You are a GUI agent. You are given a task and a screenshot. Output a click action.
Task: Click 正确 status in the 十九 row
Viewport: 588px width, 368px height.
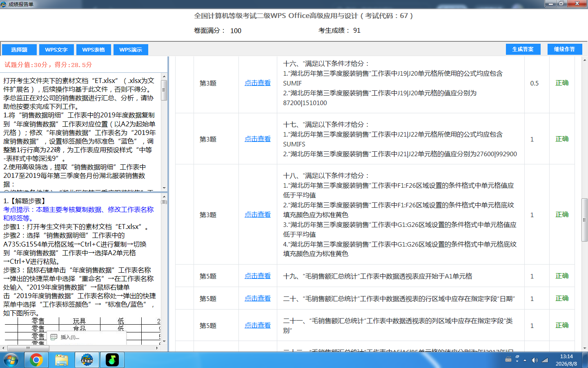point(562,276)
